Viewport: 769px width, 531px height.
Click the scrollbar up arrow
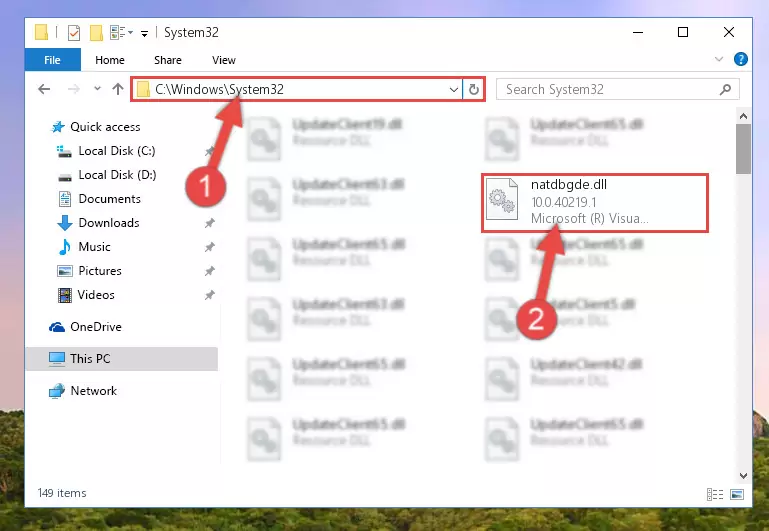pyautogui.click(x=743, y=116)
